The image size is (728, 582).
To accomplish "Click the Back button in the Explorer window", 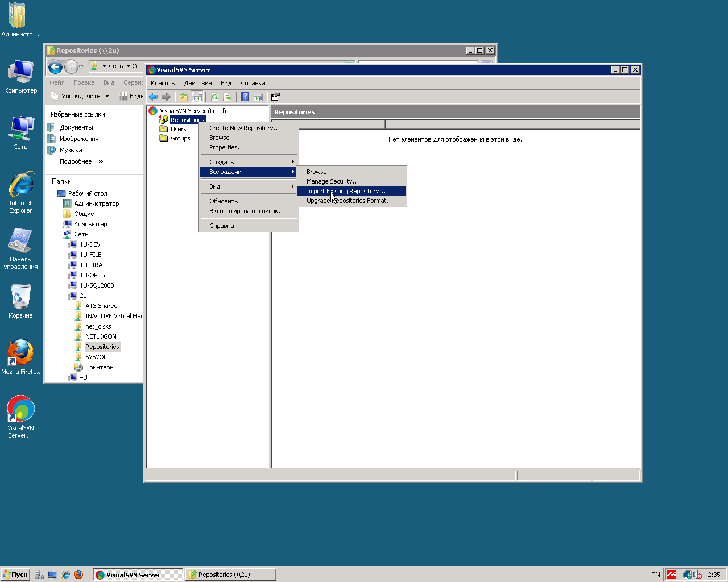I will coord(55,67).
